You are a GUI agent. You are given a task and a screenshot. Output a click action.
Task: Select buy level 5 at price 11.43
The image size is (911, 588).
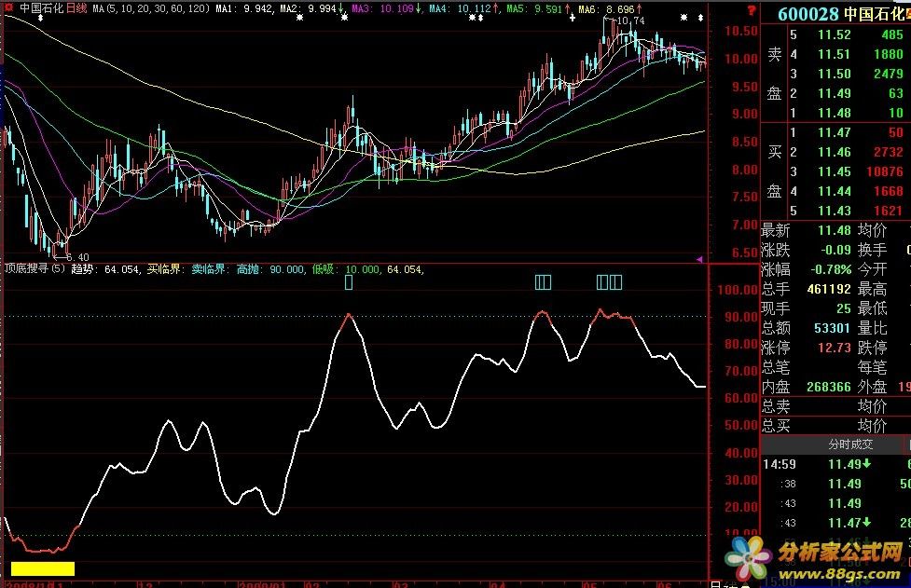pos(835,211)
